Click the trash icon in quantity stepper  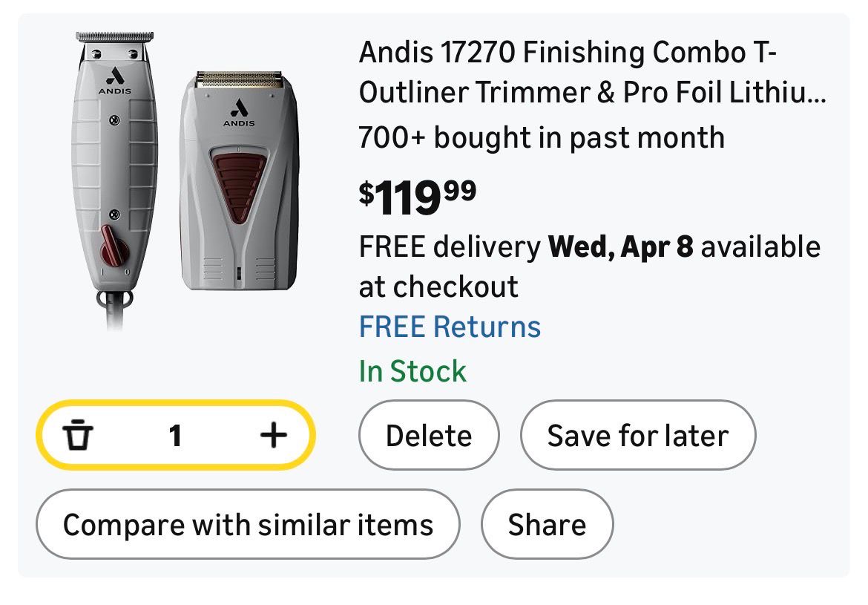[x=76, y=435]
